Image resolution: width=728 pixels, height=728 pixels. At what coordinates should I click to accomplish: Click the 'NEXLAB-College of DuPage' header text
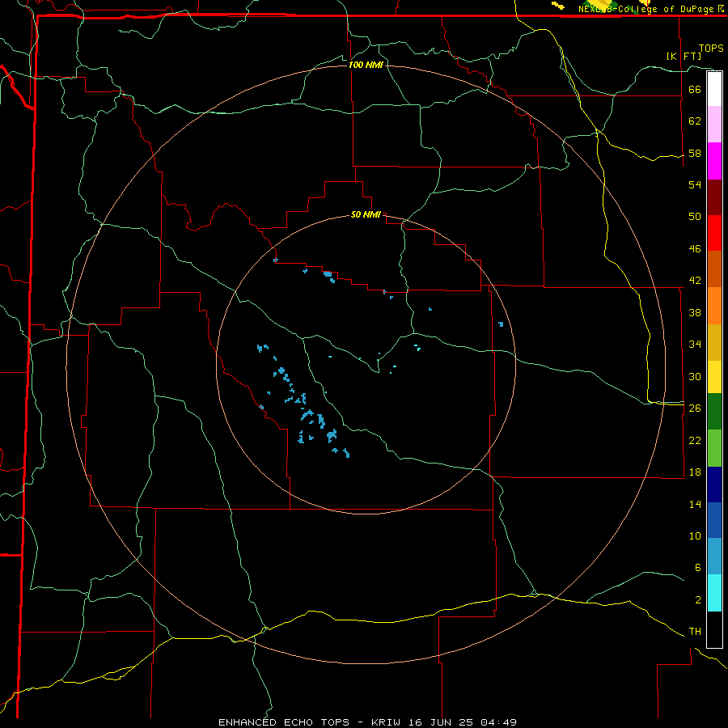[646, 9]
